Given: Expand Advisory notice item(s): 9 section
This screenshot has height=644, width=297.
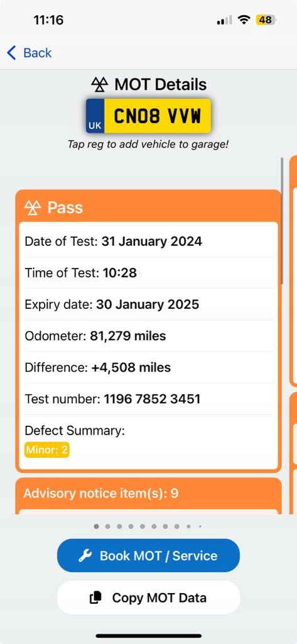Looking at the screenshot, I should pyautogui.click(x=148, y=493).
